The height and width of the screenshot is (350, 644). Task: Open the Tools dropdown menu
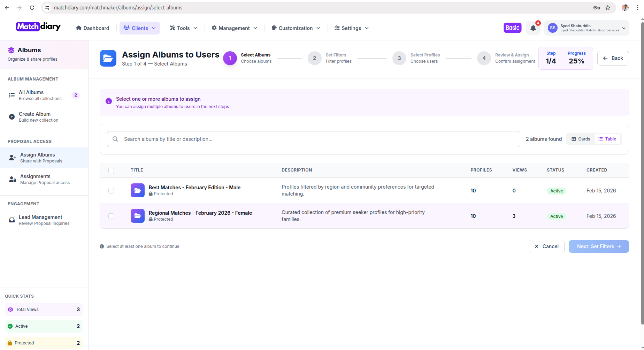(183, 28)
